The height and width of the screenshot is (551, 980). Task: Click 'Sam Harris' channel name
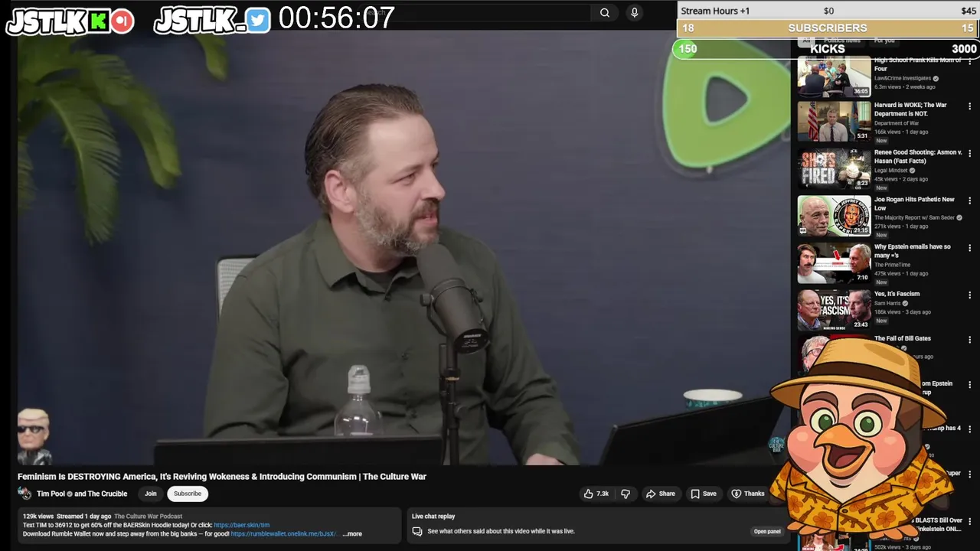[887, 303]
